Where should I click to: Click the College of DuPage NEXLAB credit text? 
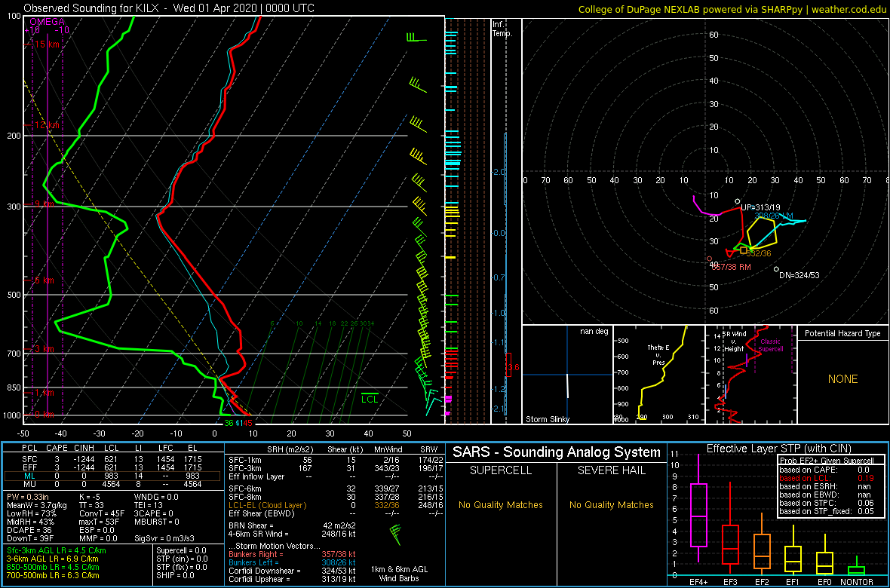[x=732, y=8]
